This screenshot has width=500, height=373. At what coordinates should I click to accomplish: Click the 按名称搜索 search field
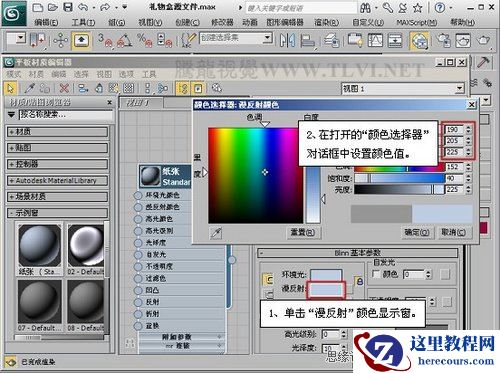pos(66,115)
